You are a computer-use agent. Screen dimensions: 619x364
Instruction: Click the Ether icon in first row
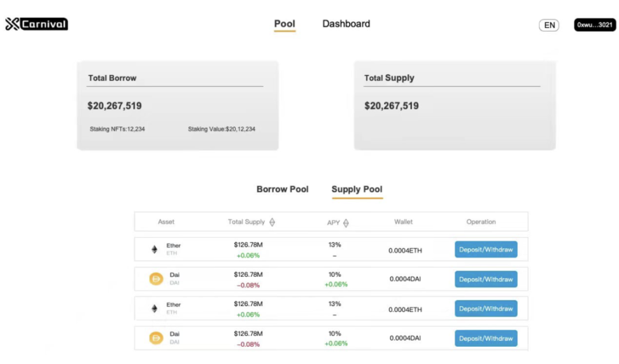pos(154,249)
